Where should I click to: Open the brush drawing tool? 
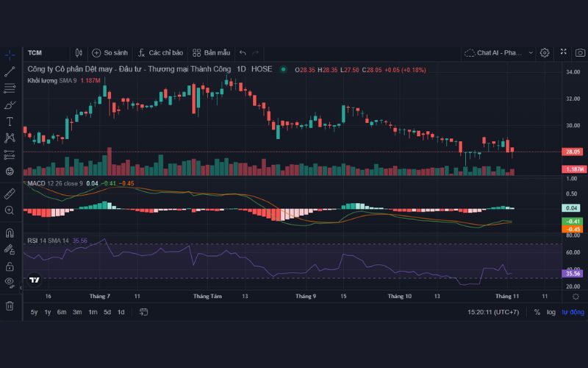10,105
